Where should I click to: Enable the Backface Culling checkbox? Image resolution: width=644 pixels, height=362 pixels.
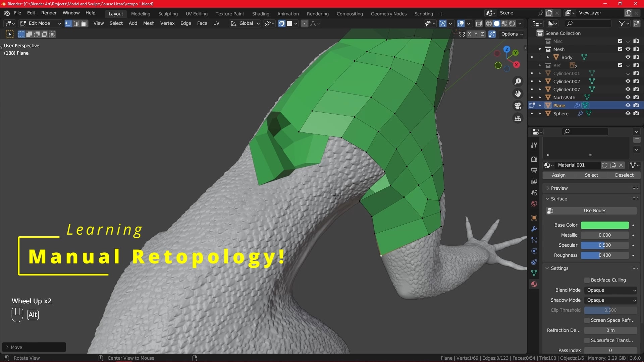[x=587, y=280]
